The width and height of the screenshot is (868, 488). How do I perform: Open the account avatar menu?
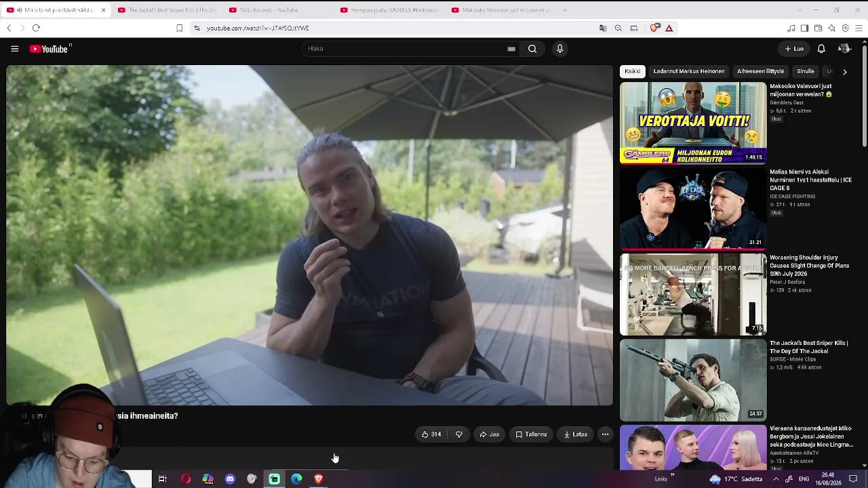click(844, 49)
